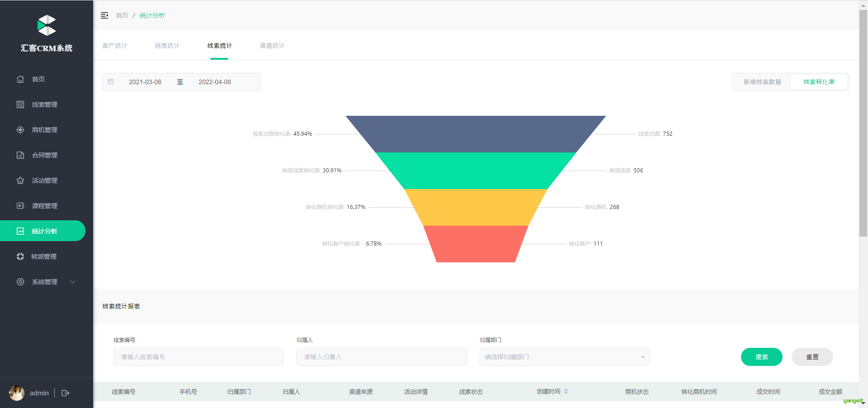
Task: Click the 统计分析 chart icon
Action: [x=20, y=231]
